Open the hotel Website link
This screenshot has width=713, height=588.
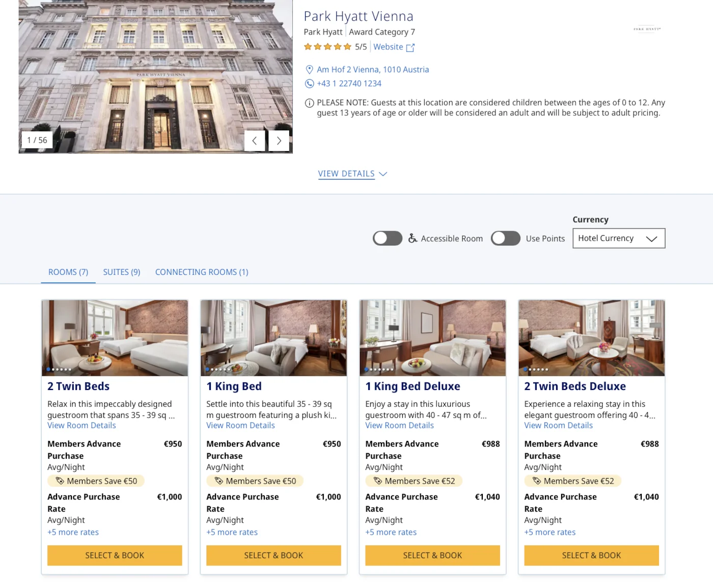point(388,47)
